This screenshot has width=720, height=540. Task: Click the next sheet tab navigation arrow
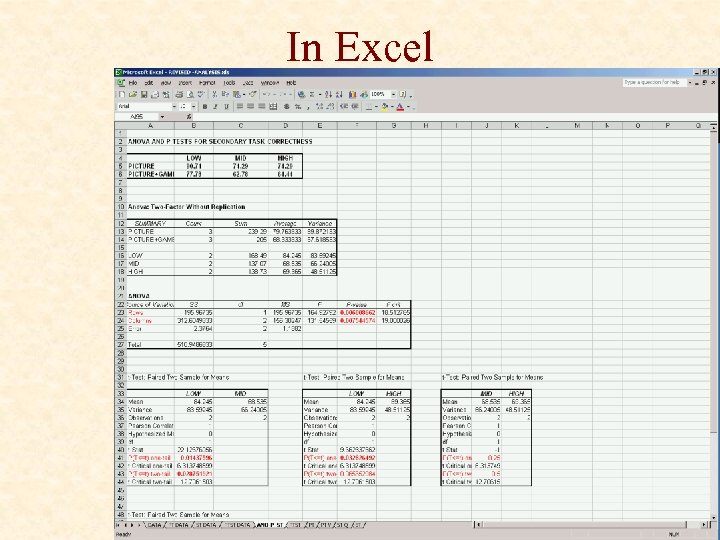point(132,524)
